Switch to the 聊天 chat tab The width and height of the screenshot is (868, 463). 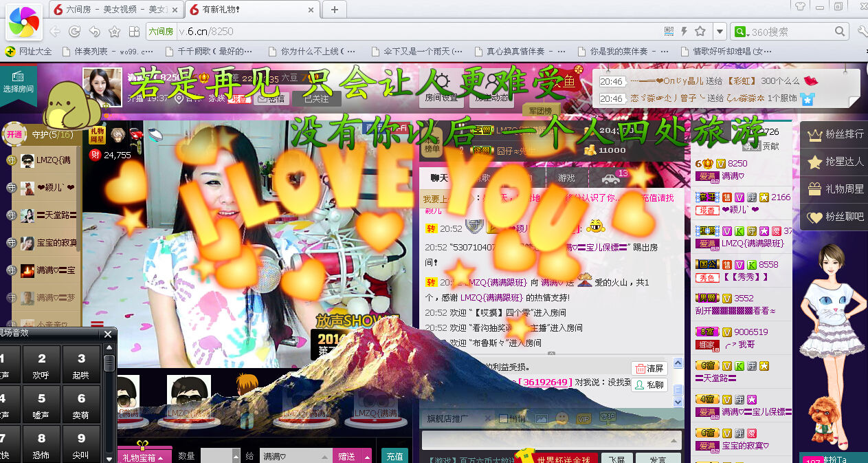[440, 177]
